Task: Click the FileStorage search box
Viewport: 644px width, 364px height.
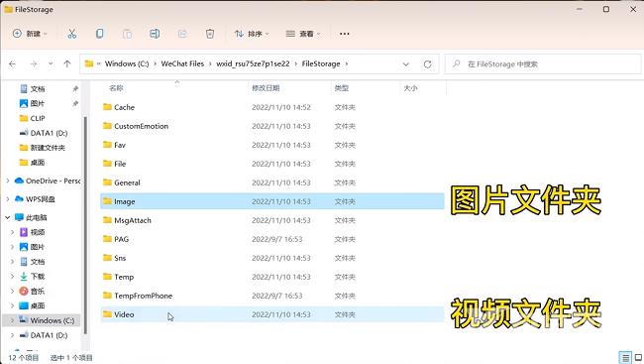Action: tap(543, 64)
